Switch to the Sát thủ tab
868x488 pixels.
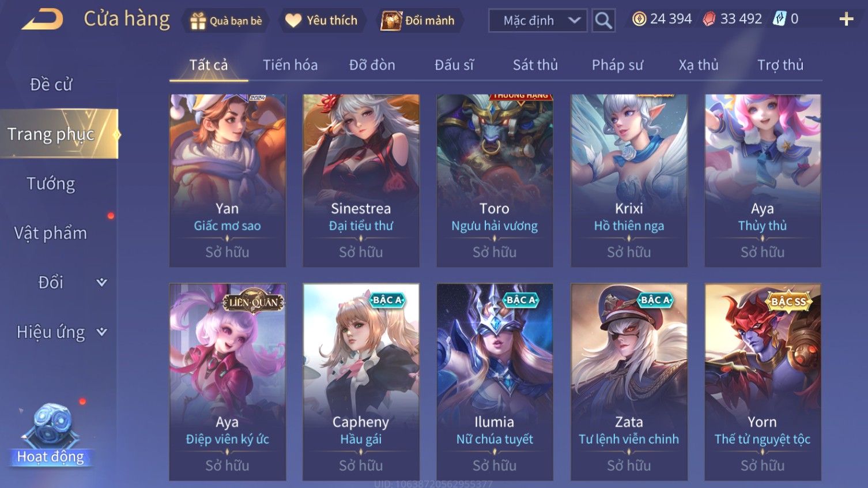tap(535, 65)
